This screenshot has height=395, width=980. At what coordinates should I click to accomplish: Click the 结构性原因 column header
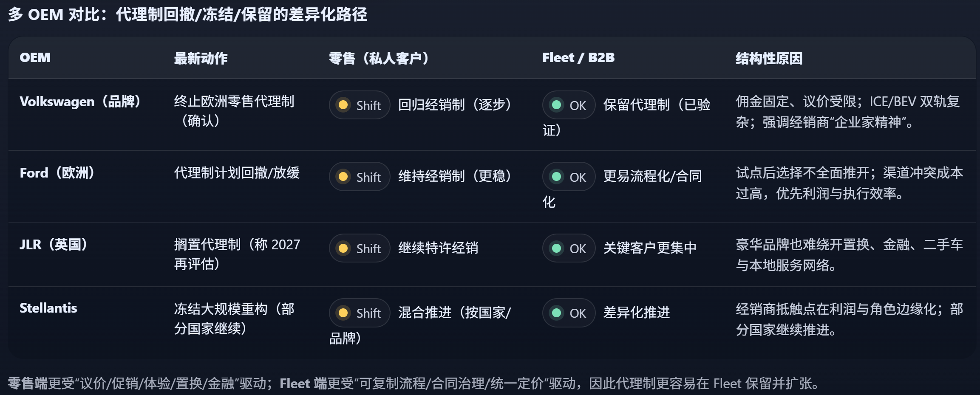pyautogui.click(x=769, y=58)
